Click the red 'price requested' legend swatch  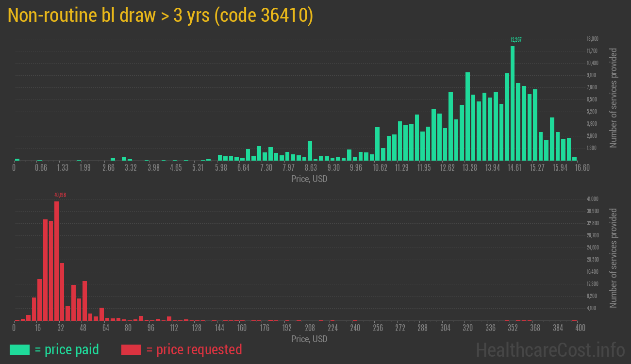coord(131,349)
